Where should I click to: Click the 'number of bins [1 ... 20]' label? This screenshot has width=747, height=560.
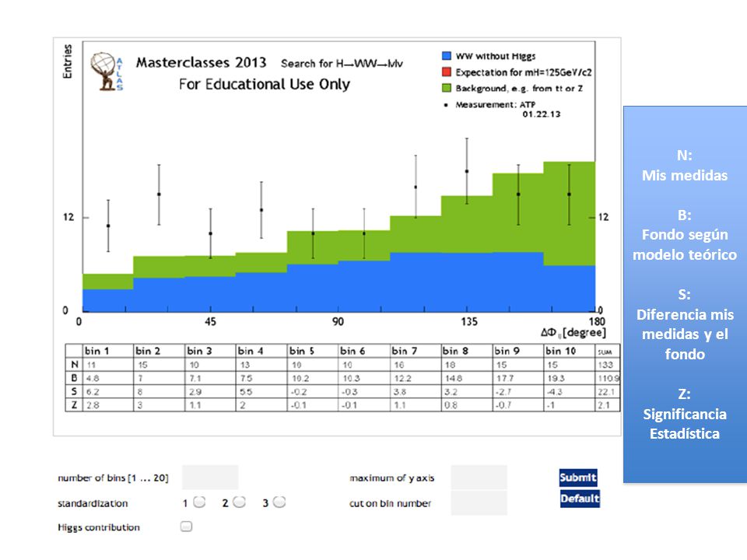(x=114, y=478)
